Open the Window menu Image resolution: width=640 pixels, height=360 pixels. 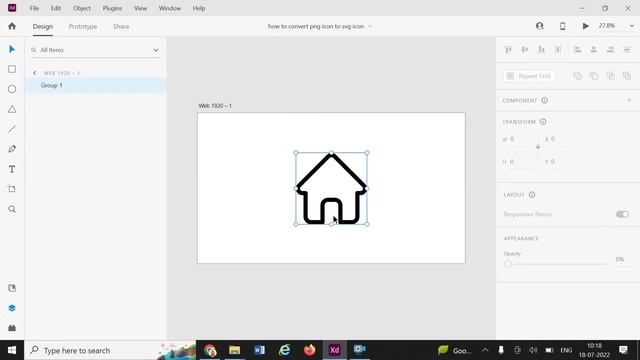click(170, 8)
